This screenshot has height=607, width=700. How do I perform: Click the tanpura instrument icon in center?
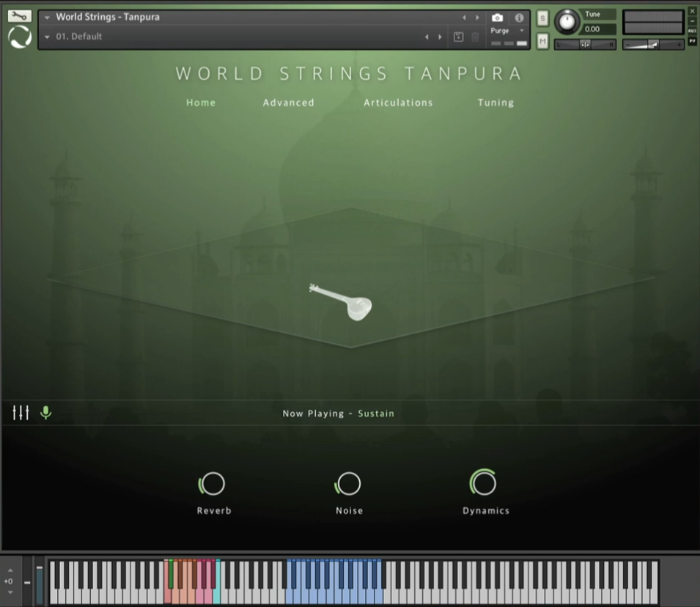[341, 301]
